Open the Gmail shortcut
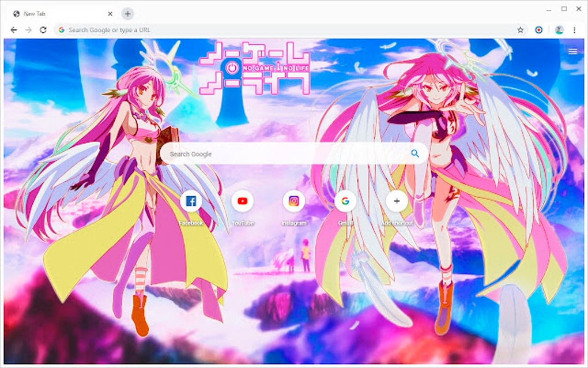Screen dimensions: 588x368 click(345, 201)
